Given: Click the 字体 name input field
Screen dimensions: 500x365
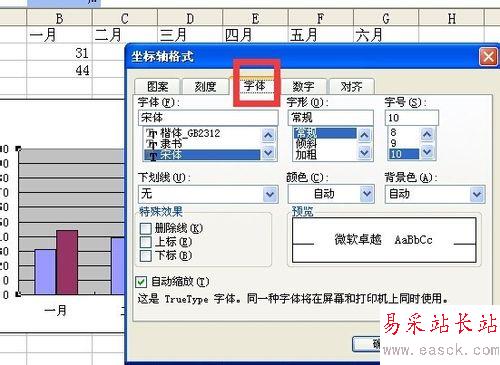Looking at the screenshot, I should pyautogui.click(x=208, y=118).
